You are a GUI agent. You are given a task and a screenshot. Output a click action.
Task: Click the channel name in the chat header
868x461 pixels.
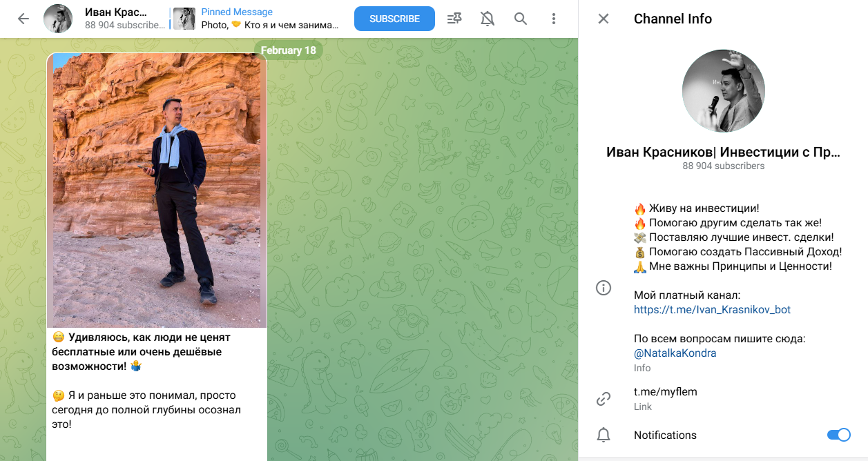(x=116, y=12)
